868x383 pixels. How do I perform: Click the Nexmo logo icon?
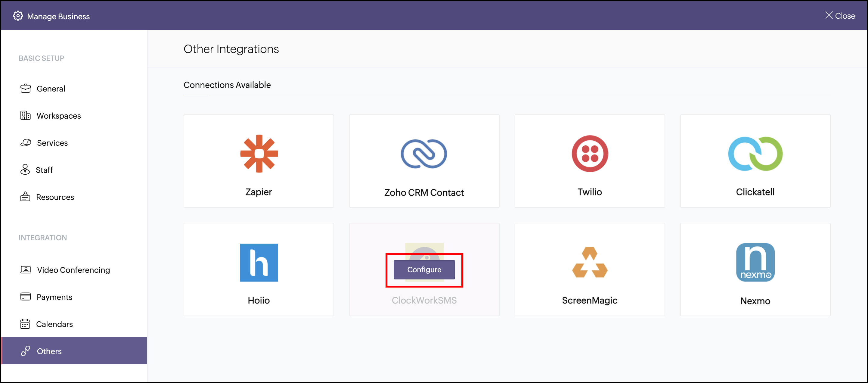pos(755,262)
